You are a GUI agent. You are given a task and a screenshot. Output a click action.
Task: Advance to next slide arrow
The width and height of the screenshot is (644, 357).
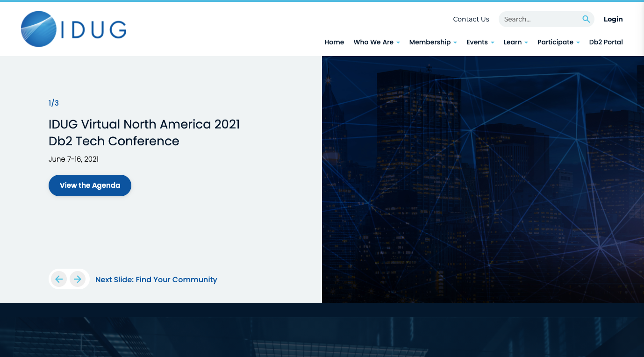coord(78,279)
